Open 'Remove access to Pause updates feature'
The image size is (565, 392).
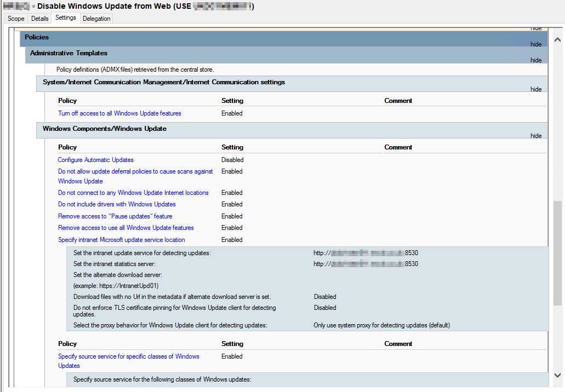[115, 216]
